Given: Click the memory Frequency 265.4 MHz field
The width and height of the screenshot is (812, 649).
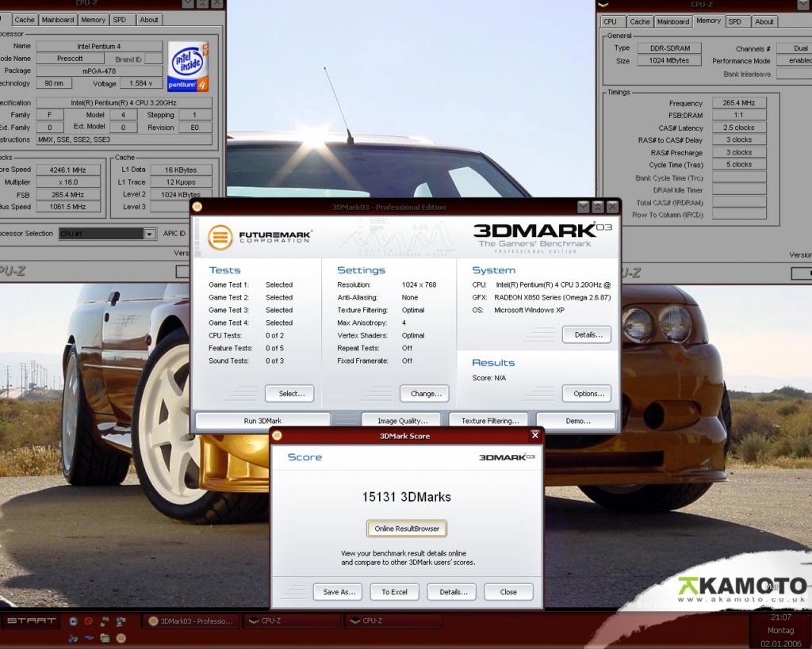Looking at the screenshot, I should pos(738,102).
